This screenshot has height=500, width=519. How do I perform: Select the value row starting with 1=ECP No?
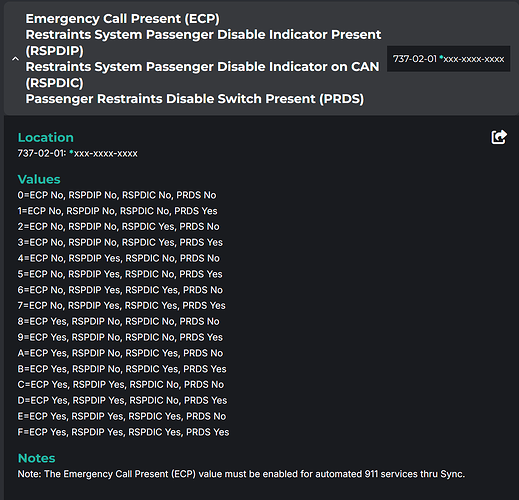pos(117,211)
